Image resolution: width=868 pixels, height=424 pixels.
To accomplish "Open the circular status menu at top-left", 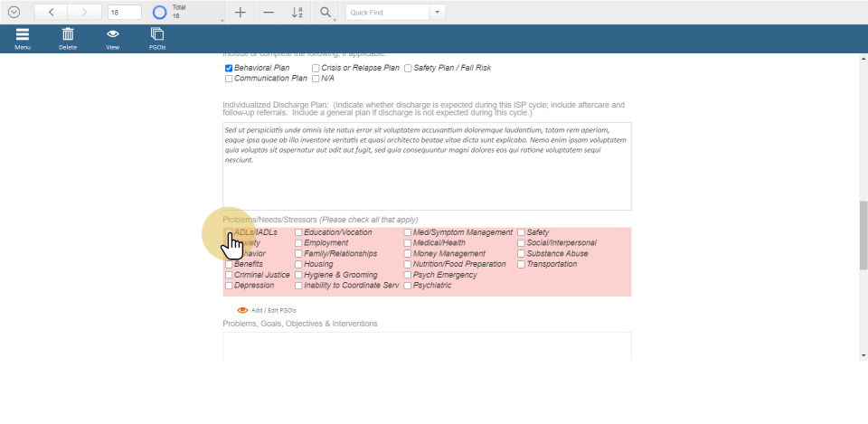I will pyautogui.click(x=14, y=13).
